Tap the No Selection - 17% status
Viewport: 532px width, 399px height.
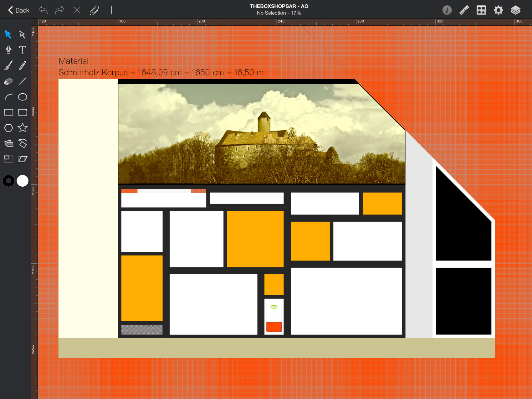279,13
